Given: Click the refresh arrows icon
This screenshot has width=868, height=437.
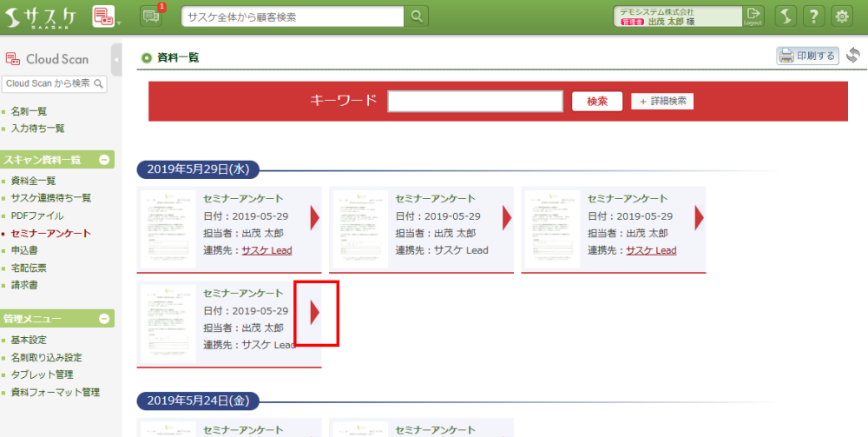Looking at the screenshot, I should click(852, 56).
